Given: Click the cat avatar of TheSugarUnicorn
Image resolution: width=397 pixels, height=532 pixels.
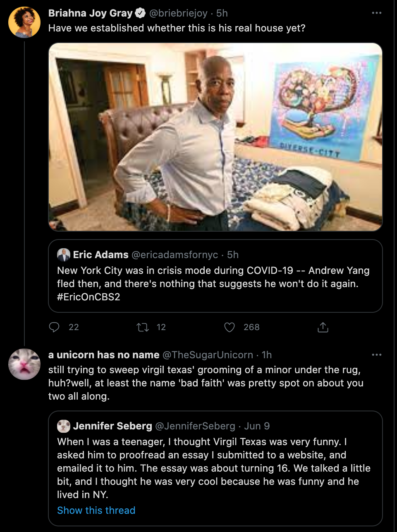Looking at the screenshot, I should [24, 364].
